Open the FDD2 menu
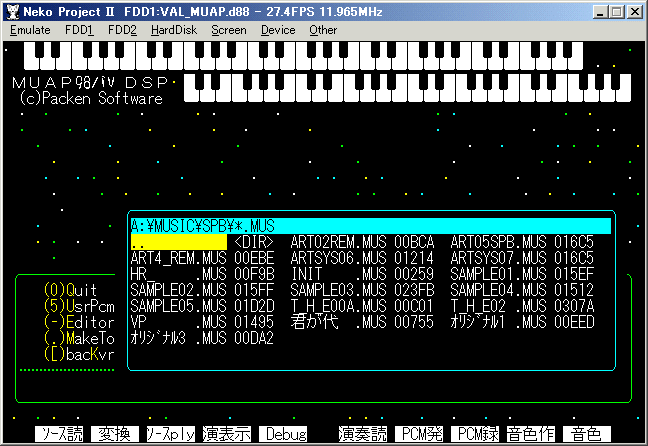Screen dimensions: 648x446 coord(122,30)
